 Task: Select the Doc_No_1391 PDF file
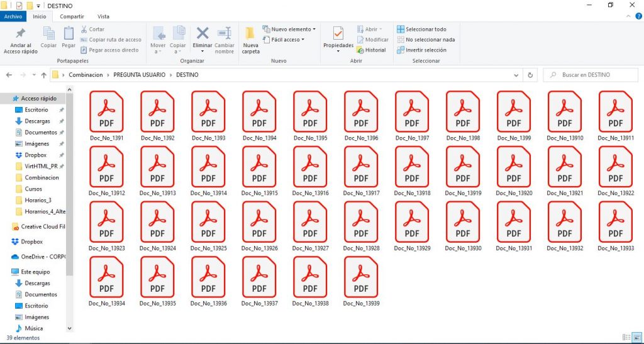click(107, 116)
